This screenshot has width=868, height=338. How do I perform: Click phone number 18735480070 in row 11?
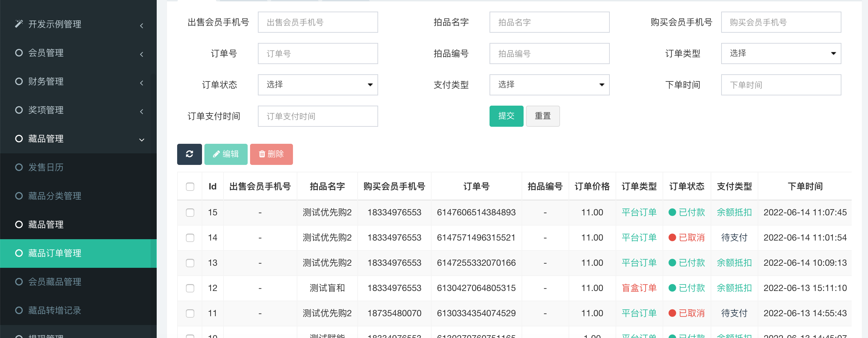click(394, 313)
